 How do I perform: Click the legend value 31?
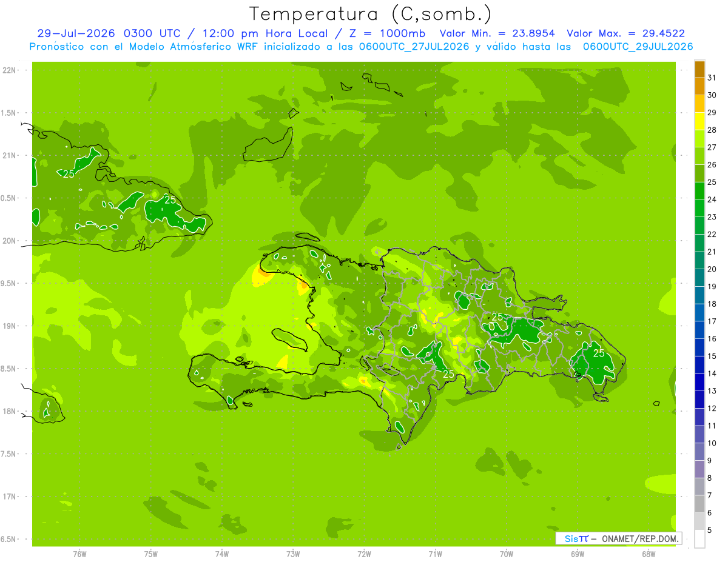(x=712, y=77)
